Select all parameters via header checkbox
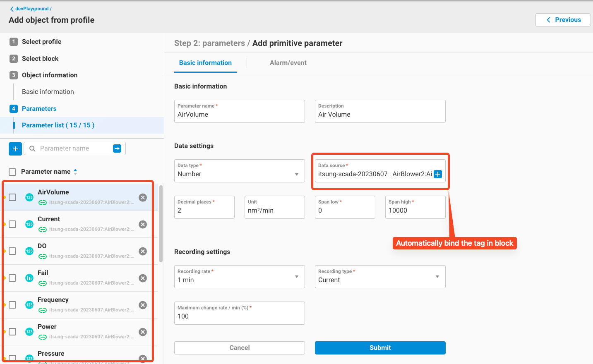The height and width of the screenshot is (364, 593). tap(13, 172)
